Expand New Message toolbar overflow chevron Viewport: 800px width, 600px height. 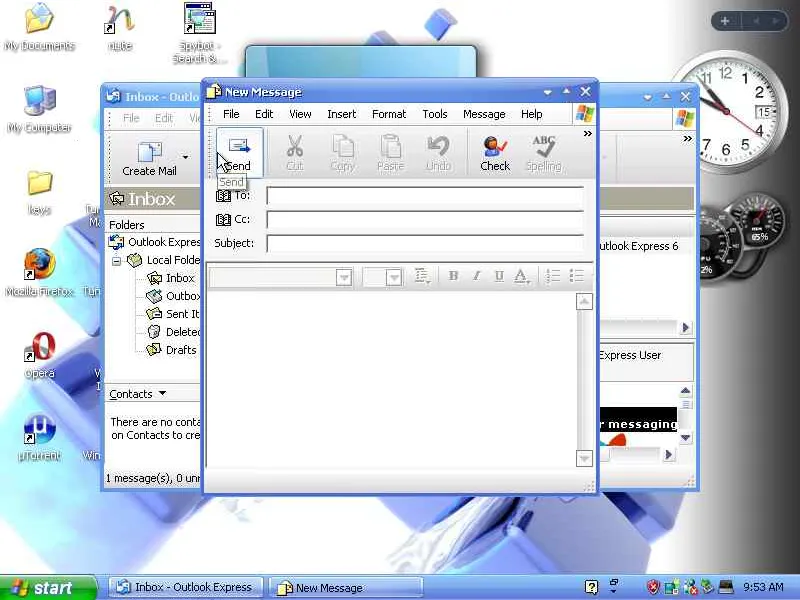[588, 134]
